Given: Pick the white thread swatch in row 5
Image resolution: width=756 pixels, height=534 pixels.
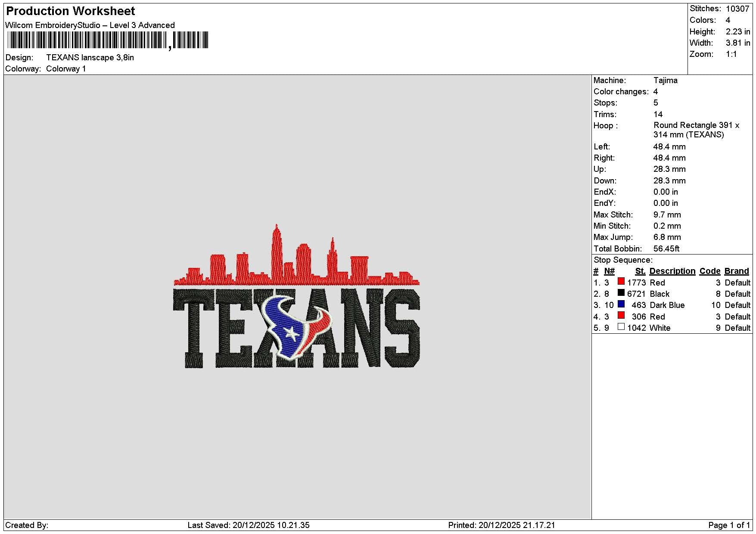Looking at the screenshot, I should 621,327.
